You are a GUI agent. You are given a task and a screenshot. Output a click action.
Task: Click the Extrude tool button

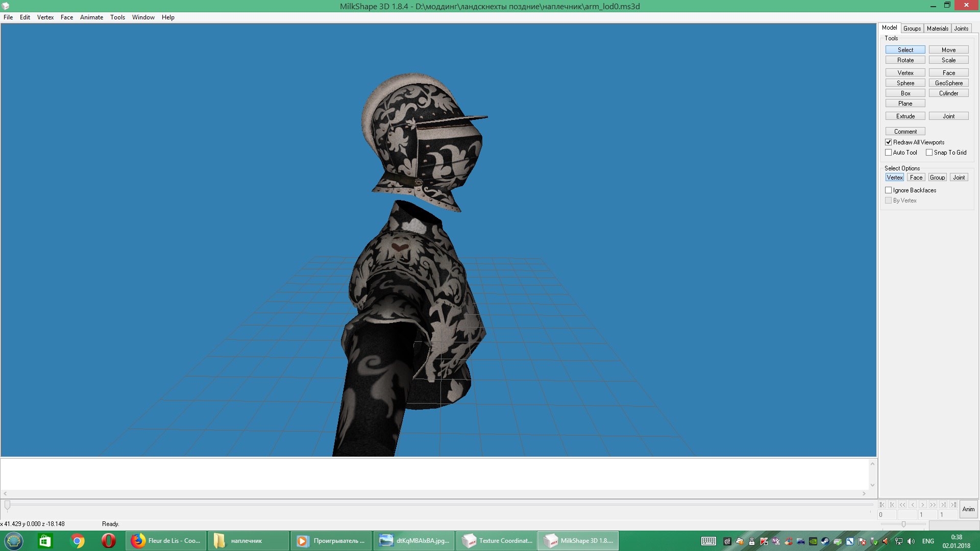coord(905,116)
